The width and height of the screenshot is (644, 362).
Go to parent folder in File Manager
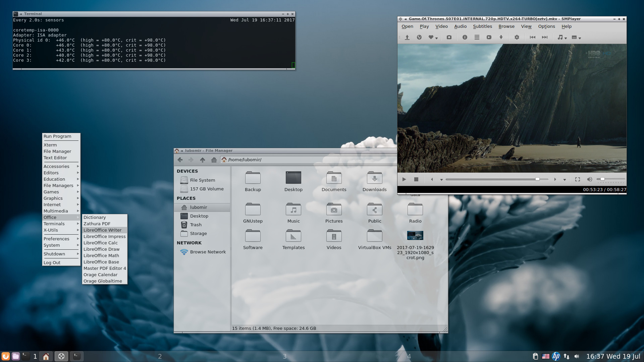click(x=202, y=160)
